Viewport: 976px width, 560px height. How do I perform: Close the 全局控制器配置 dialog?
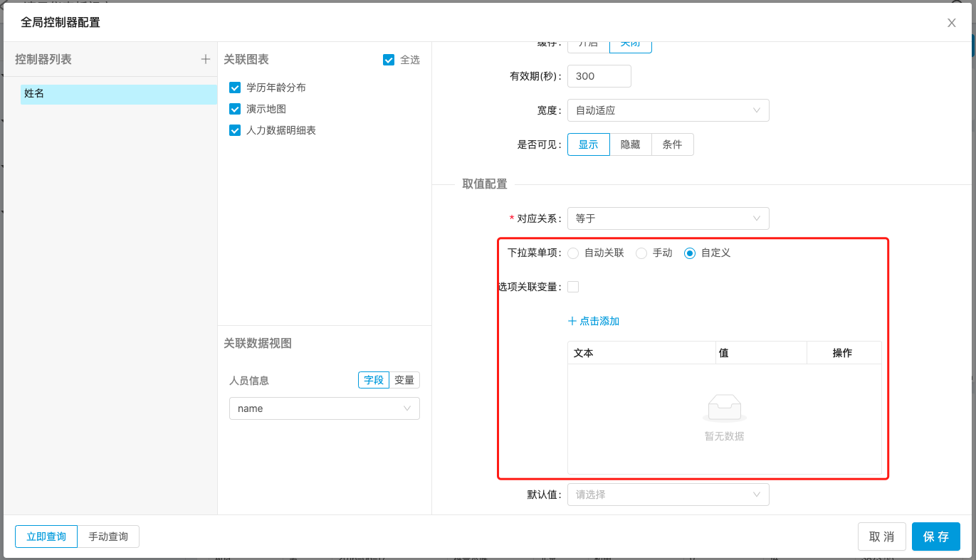click(951, 23)
